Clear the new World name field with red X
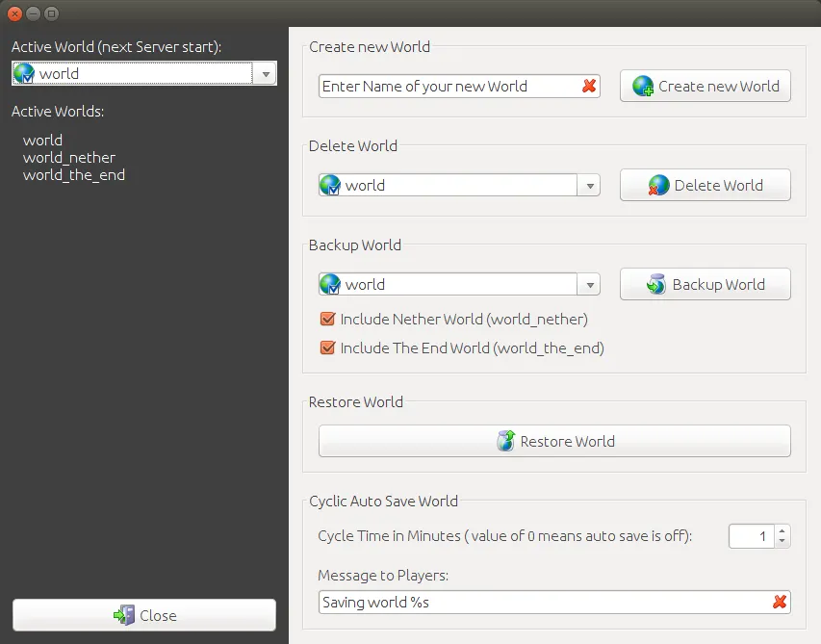 (x=589, y=86)
